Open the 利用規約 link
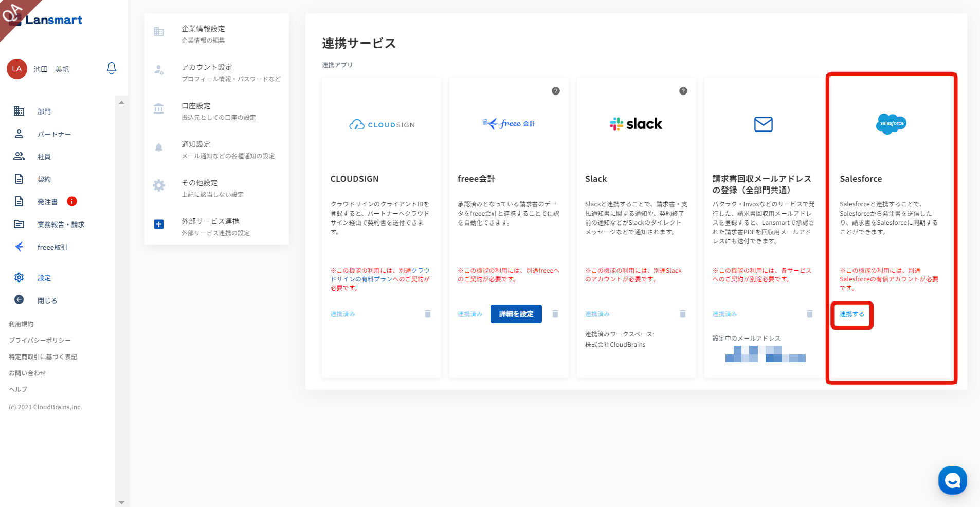 (21, 324)
